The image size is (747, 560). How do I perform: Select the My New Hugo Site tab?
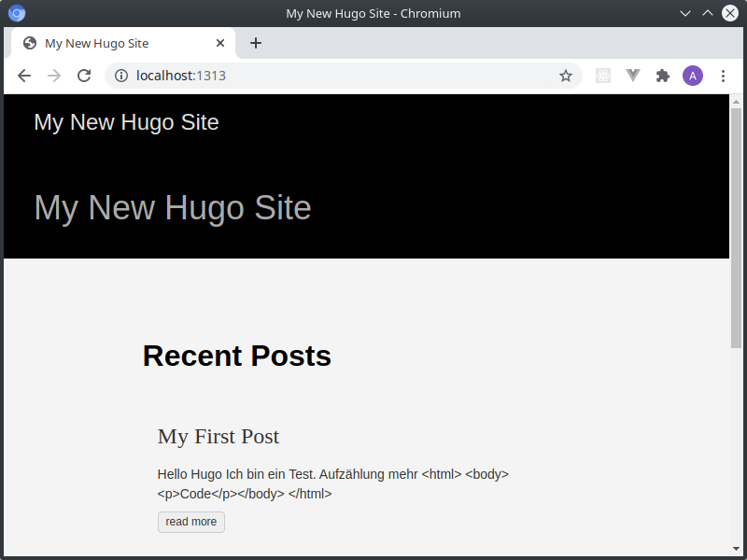pos(112,43)
